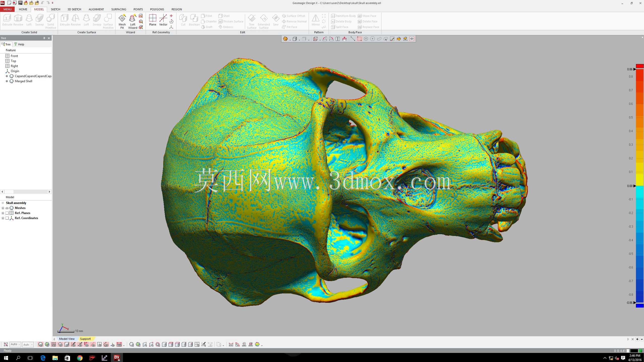Screen dimensions: 644x362
Task: Expand the Ref. Coordinates node
Action: [x=3, y=218]
